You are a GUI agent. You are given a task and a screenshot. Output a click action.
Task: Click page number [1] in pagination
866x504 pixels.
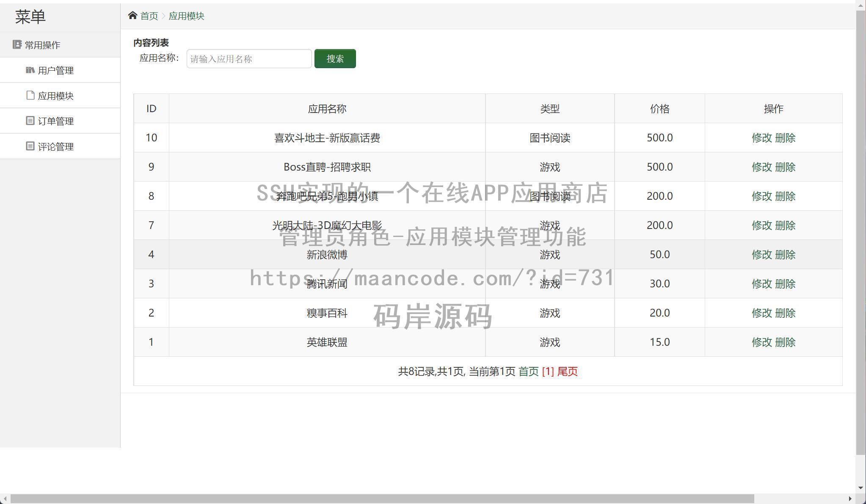(x=548, y=372)
